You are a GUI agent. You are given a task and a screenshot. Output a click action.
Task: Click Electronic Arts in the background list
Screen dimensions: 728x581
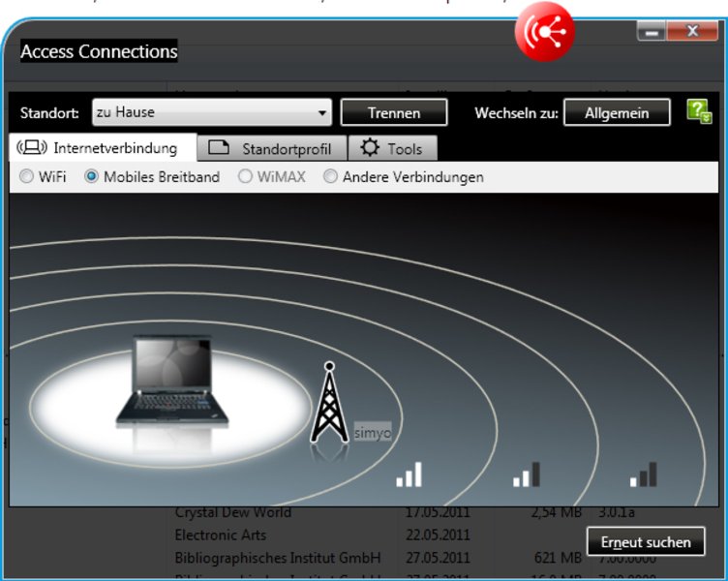pyautogui.click(x=221, y=535)
